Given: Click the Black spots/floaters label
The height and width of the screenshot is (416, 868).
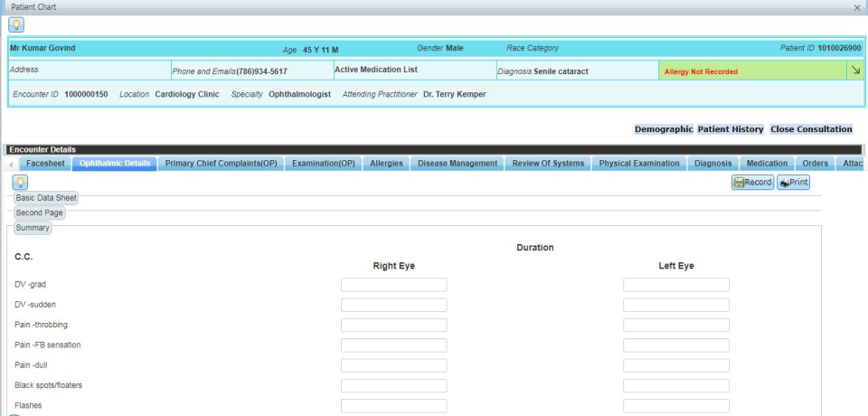Looking at the screenshot, I should [x=48, y=385].
